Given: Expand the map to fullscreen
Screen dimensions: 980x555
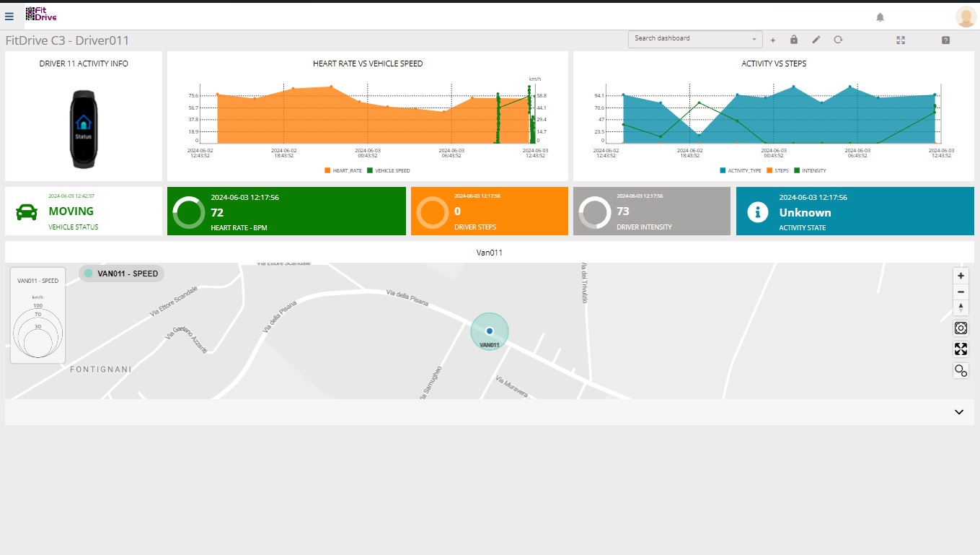Looking at the screenshot, I should pyautogui.click(x=961, y=349).
